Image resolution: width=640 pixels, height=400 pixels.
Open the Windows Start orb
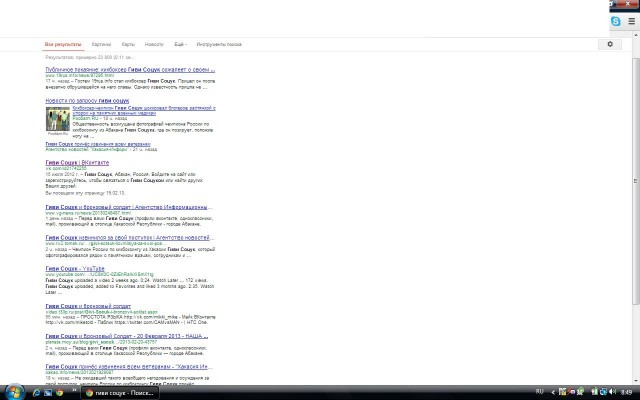[14, 392]
